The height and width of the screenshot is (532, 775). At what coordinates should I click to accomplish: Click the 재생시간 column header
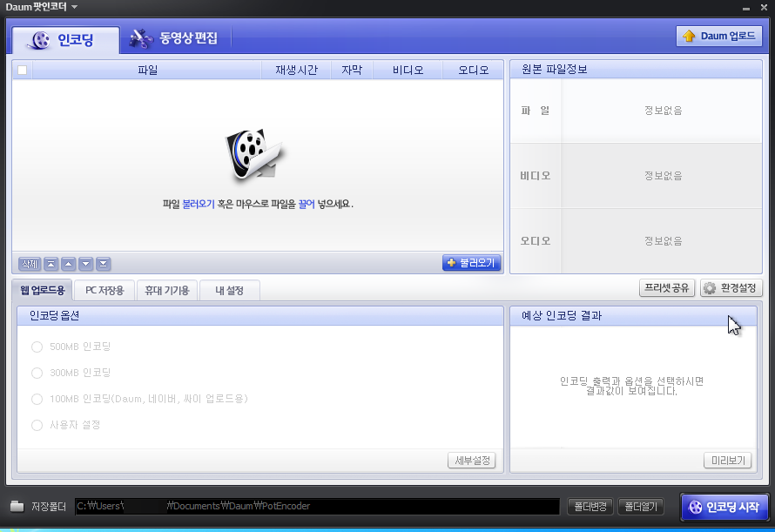click(x=296, y=70)
